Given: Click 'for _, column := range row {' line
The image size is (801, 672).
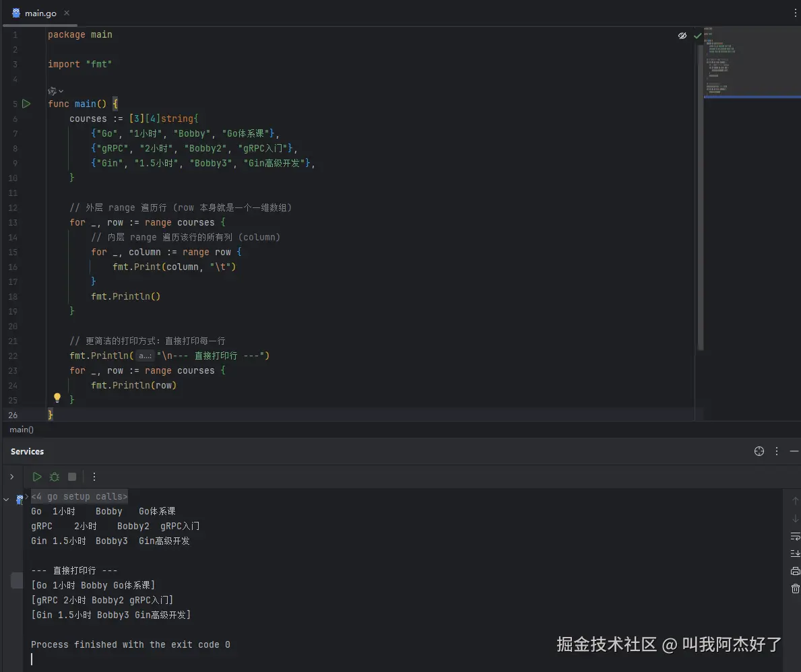Looking at the screenshot, I should coord(166,252).
